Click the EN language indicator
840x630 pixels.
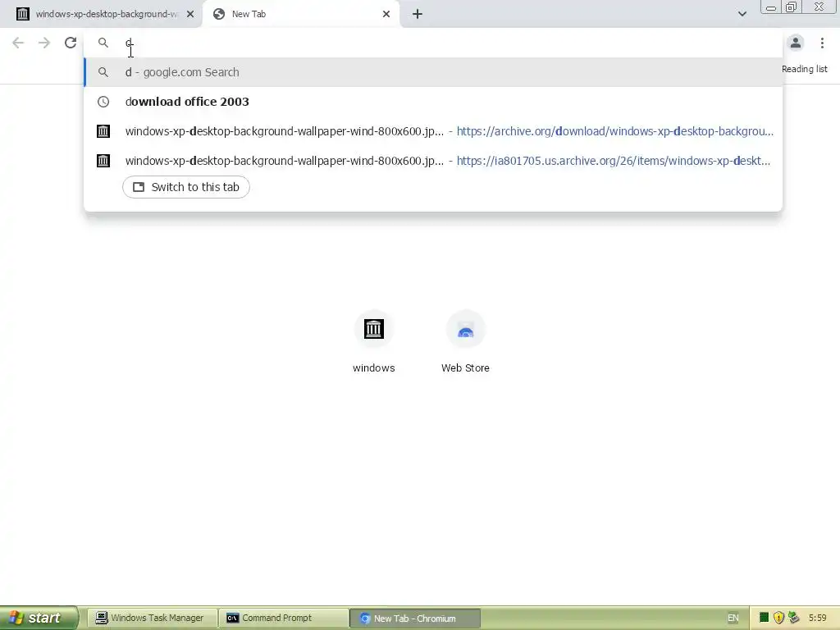(733, 618)
